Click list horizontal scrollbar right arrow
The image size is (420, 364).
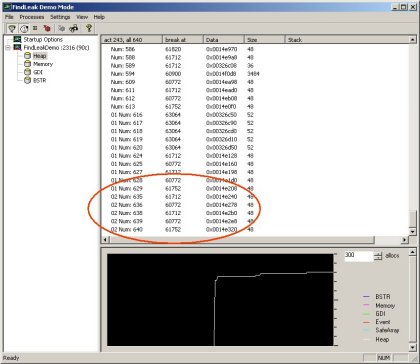coord(405,239)
